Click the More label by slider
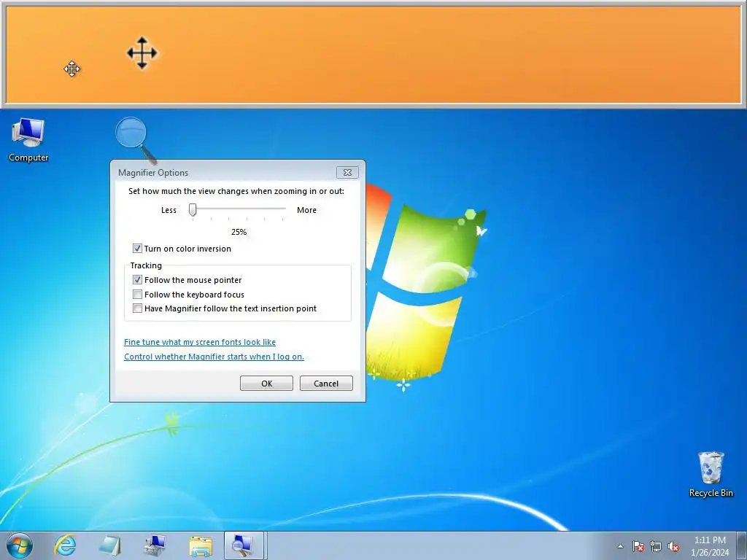This screenshot has height=560, width=747. coord(306,210)
